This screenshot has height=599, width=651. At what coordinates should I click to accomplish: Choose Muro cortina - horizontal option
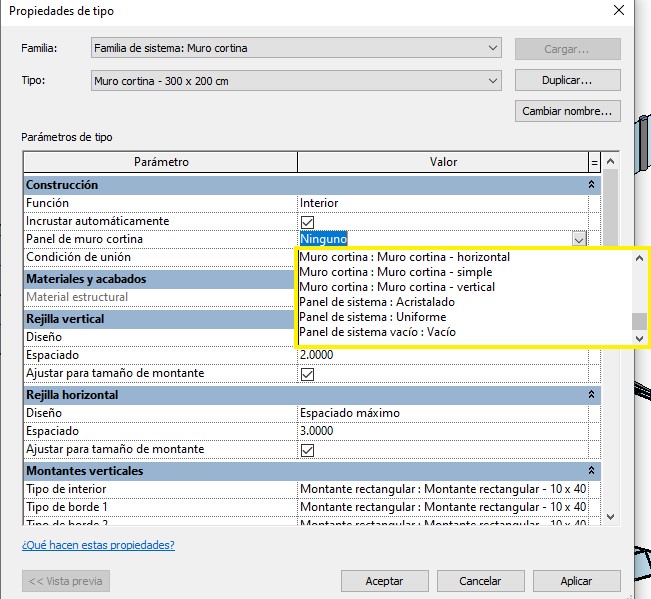[404, 257]
